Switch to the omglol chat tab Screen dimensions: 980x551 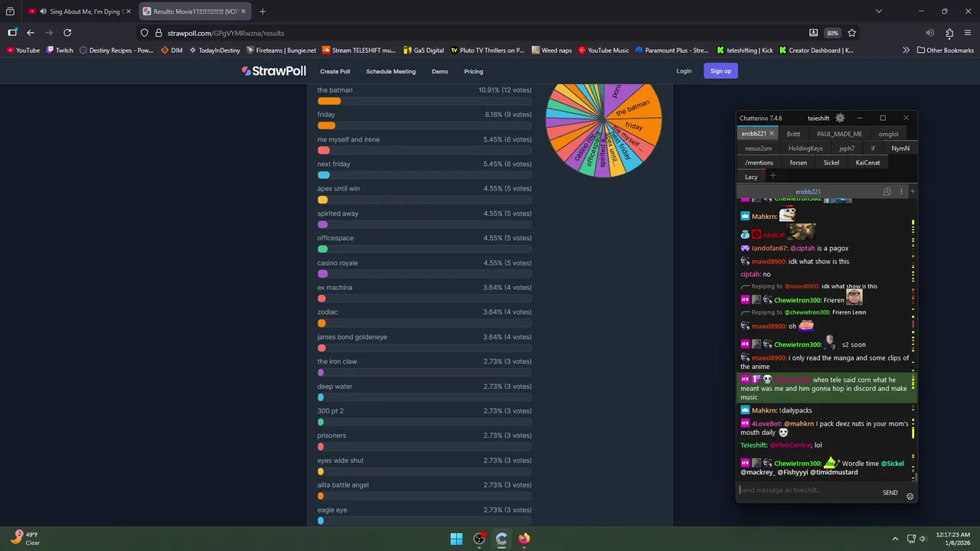[x=888, y=134]
